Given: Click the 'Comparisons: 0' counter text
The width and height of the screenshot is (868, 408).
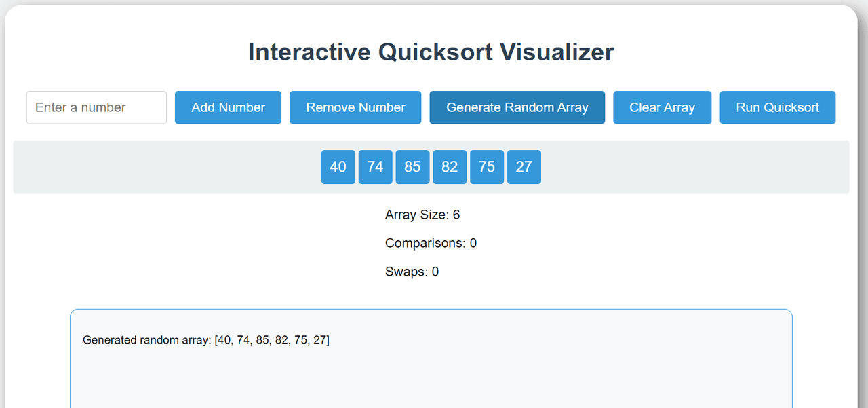Looking at the screenshot, I should coord(431,243).
